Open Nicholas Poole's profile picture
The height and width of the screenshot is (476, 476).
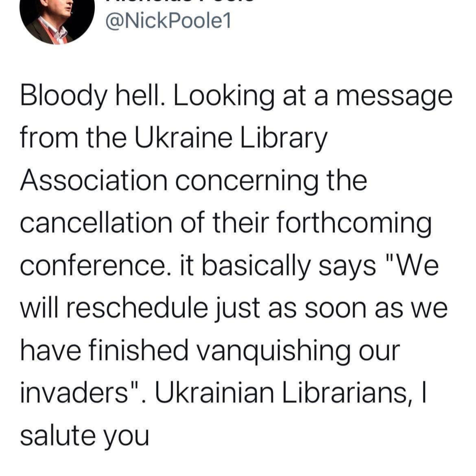[x=57, y=20]
